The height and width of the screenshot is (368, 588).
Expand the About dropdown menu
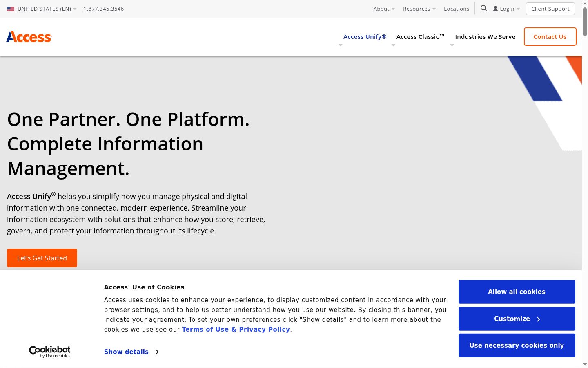(x=384, y=9)
